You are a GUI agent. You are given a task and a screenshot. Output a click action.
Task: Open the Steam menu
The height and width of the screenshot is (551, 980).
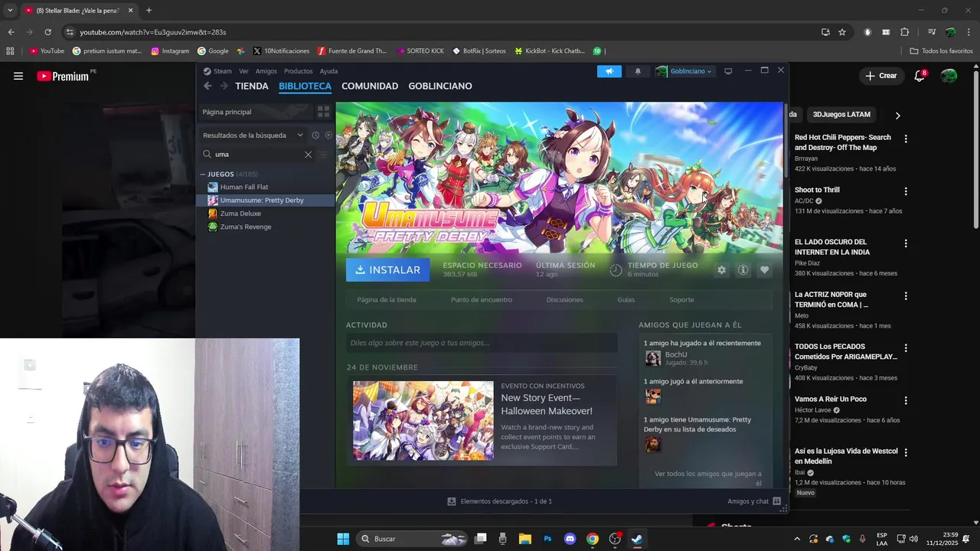(218, 71)
